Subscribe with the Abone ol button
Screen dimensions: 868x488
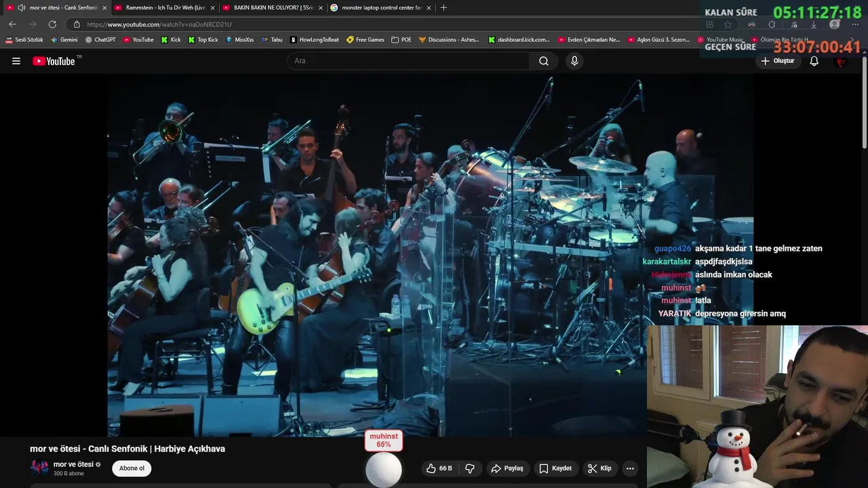(132, 468)
